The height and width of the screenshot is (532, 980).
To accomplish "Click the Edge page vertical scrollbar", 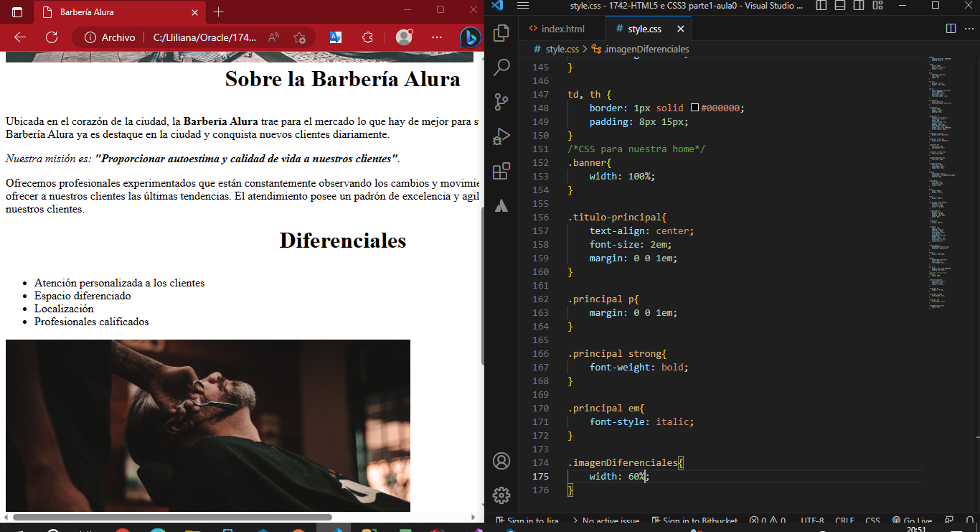I will 482,286.
